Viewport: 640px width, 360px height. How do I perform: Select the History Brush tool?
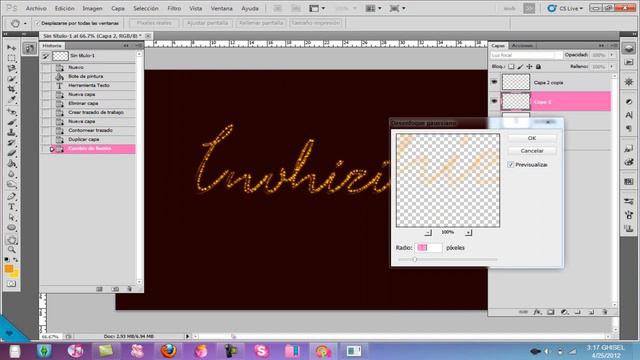(11, 143)
